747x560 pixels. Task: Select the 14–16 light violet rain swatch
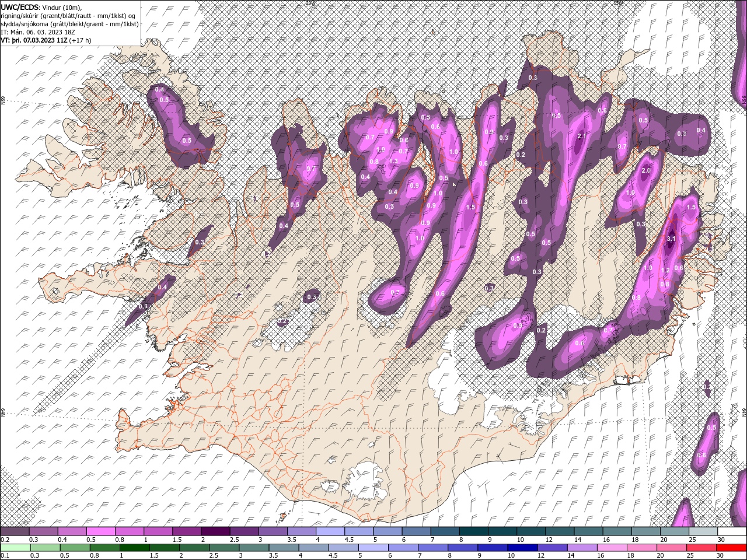(x=582, y=548)
